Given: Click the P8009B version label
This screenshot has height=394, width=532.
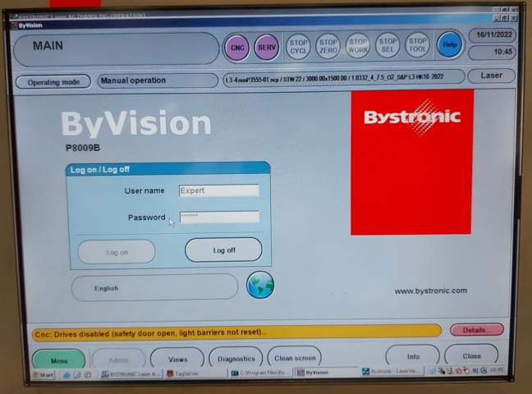Looking at the screenshot, I should click(x=83, y=148).
